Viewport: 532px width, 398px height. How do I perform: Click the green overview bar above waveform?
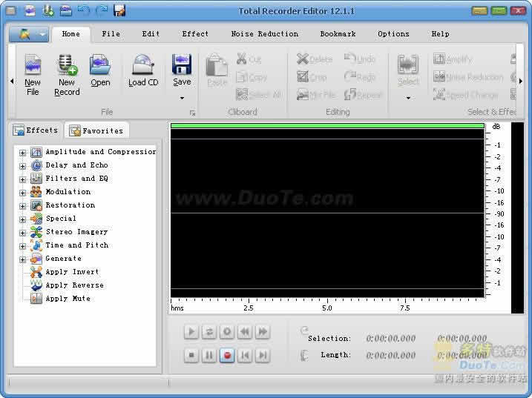(327, 126)
